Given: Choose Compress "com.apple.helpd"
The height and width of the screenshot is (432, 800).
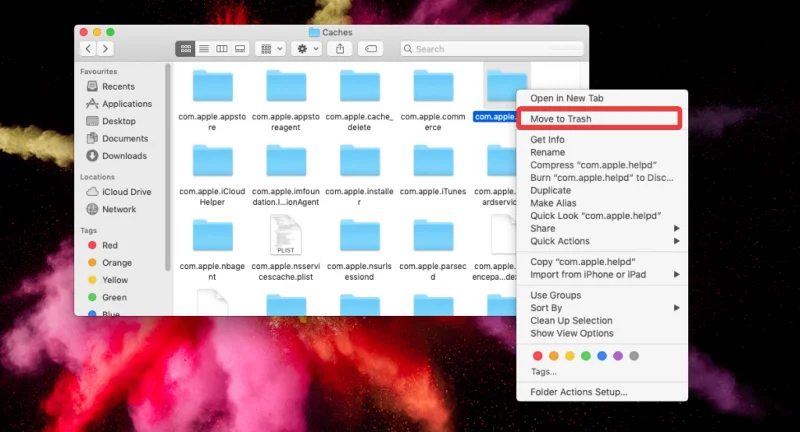Looking at the screenshot, I should (602, 165).
